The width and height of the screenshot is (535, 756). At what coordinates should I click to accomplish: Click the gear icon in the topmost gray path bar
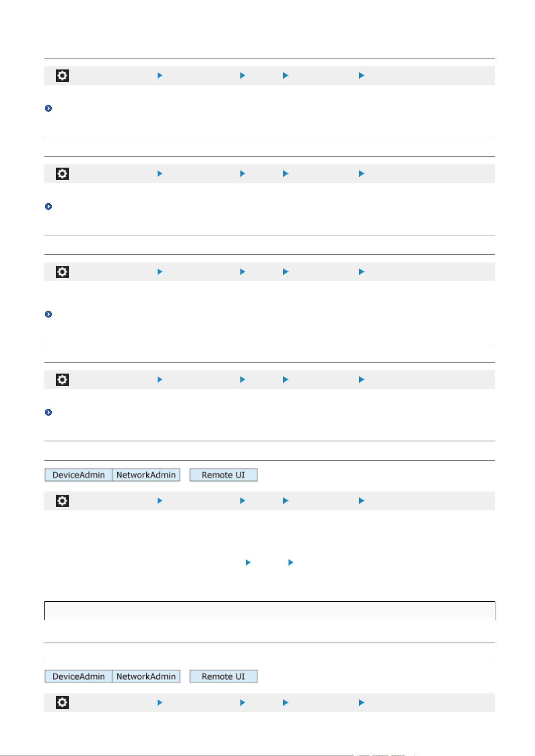62,76
